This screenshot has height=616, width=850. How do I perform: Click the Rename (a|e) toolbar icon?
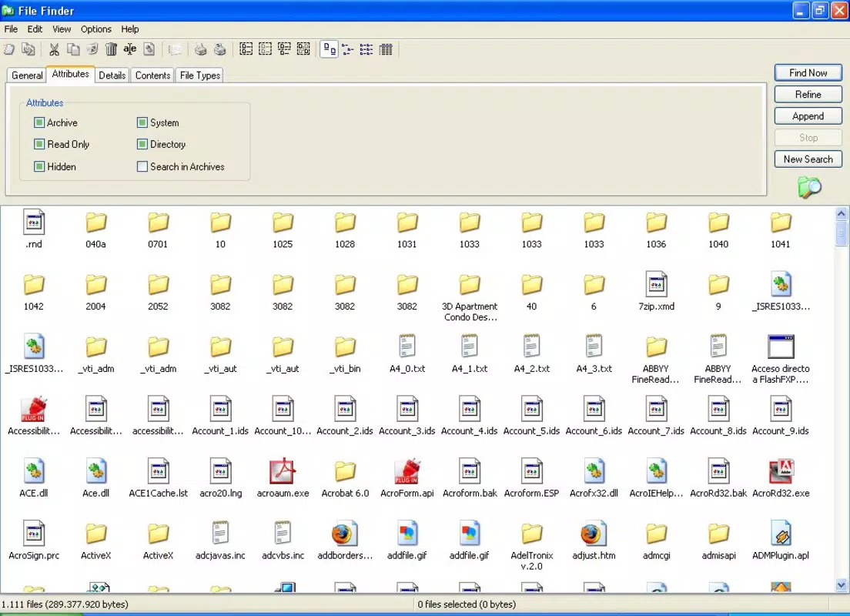pyautogui.click(x=130, y=50)
